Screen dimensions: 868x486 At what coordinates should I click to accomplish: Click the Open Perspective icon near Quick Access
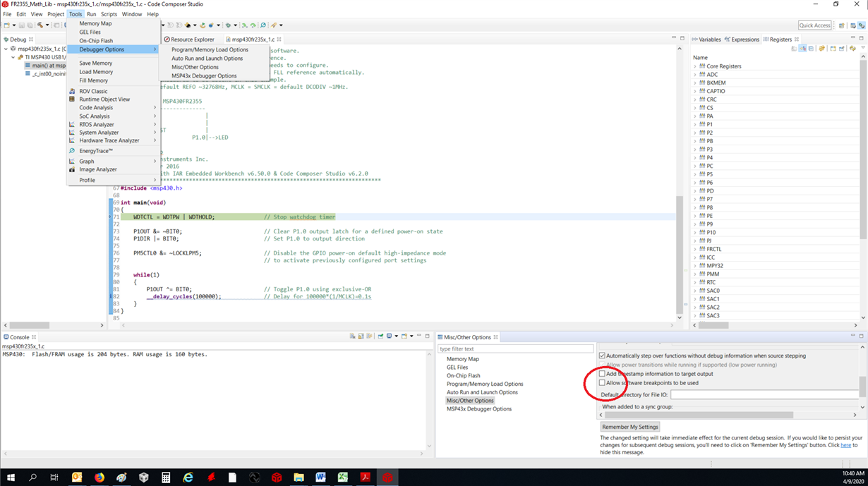[x=842, y=25]
